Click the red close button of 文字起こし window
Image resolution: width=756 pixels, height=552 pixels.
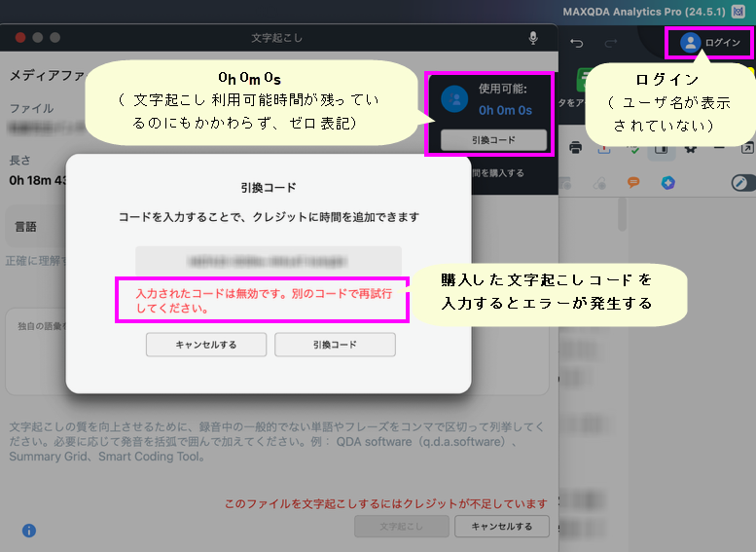(20, 38)
